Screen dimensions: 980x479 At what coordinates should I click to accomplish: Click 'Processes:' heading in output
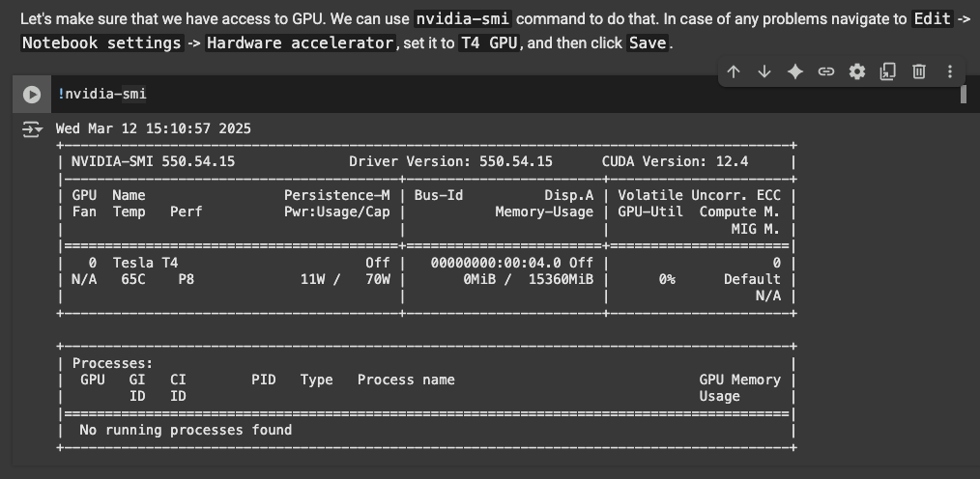112,363
